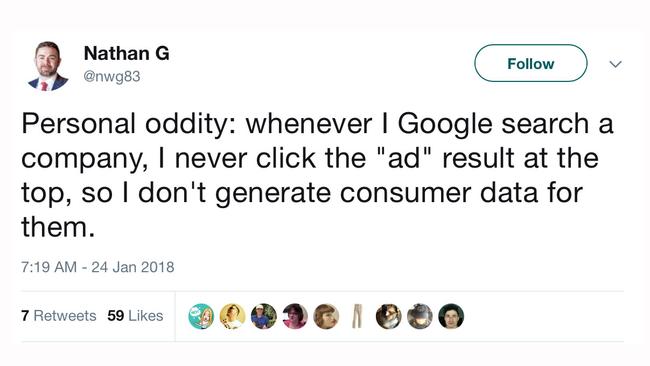Expand the tweet options chevron
Screen dimensions: 650x366
616,64
